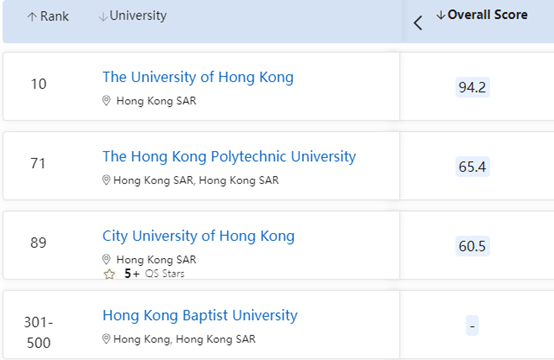The width and height of the screenshot is (554, 360).
Task: Select the Rank column header
Action: [54, 16]
